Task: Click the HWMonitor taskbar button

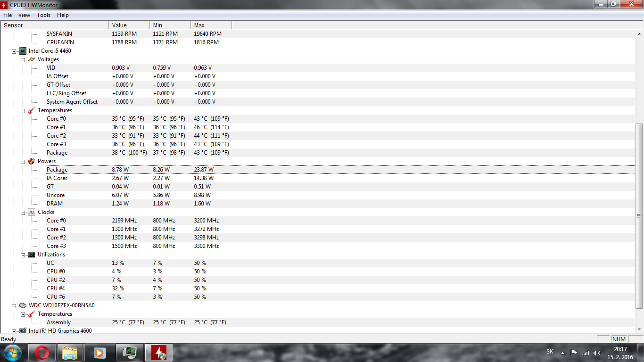Action: (x=159, y=353)
